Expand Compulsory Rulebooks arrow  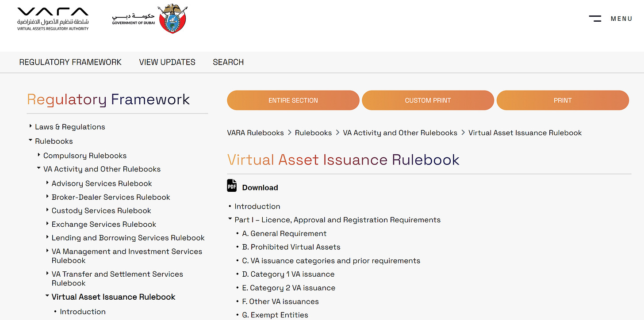click(x=39, y=155)
